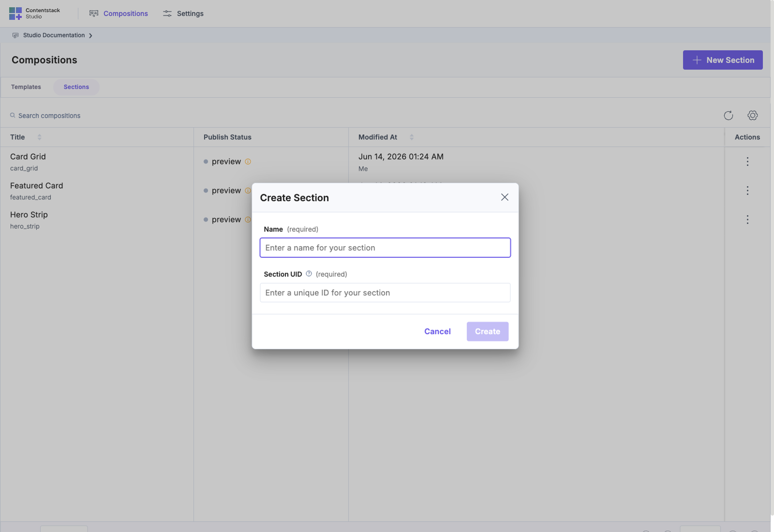The image size is (774, 532).
Task: Click Card Grid preview info icon
Action: [248, 161]
